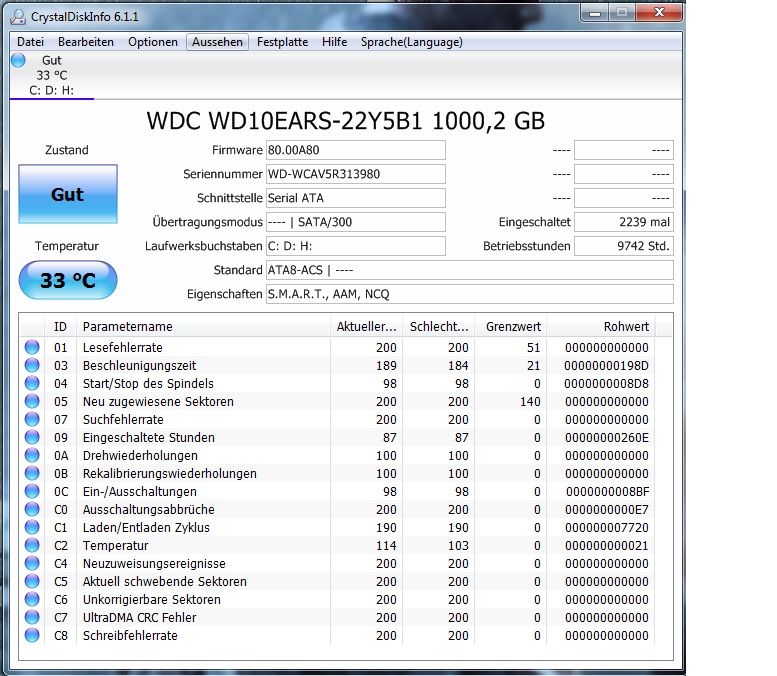Open the Festplatte menu
Image resolution: width=777 pixels, height=676 pixels.
pyautogui.click(x=282, y=42)
